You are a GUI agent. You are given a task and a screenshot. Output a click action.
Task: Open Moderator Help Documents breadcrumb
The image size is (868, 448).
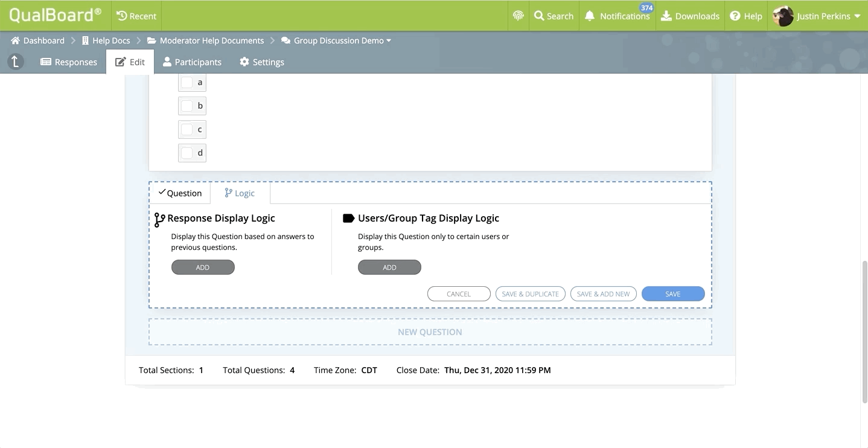coord(212,40)
